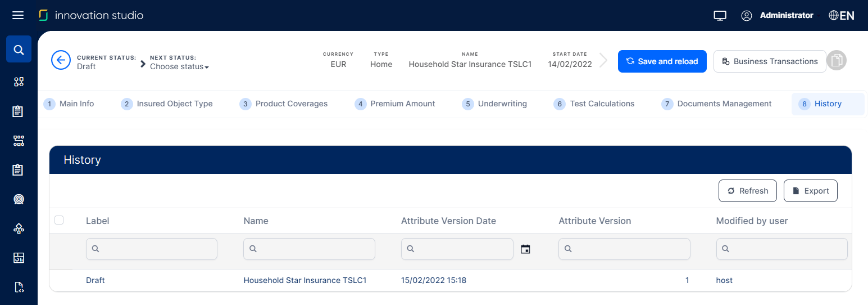Switch to the Main Info tab
Viewport: 868px width, 305px height.
(x=70, y=104)
